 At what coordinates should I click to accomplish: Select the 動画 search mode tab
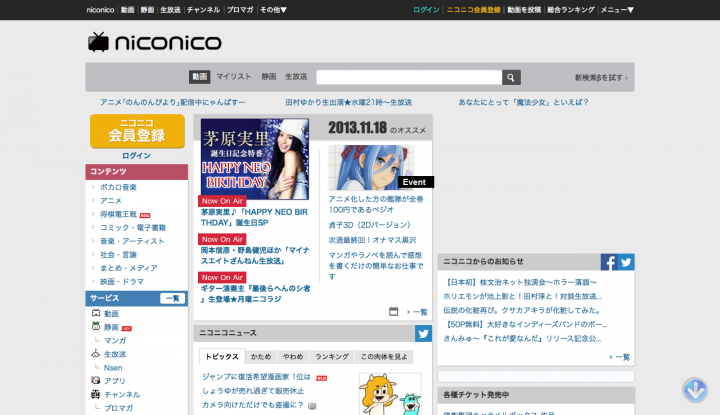[199, 77]
